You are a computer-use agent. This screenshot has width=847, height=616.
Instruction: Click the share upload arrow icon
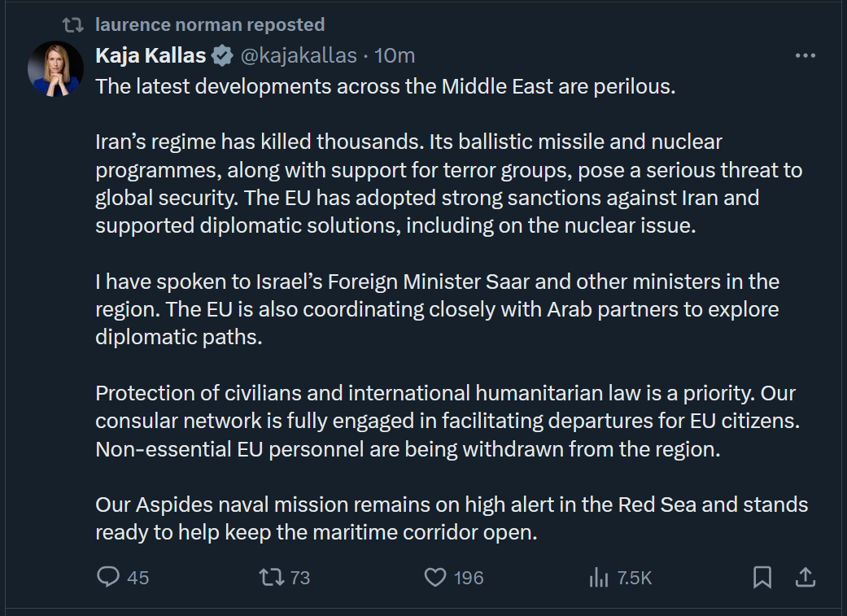point(805,577)
